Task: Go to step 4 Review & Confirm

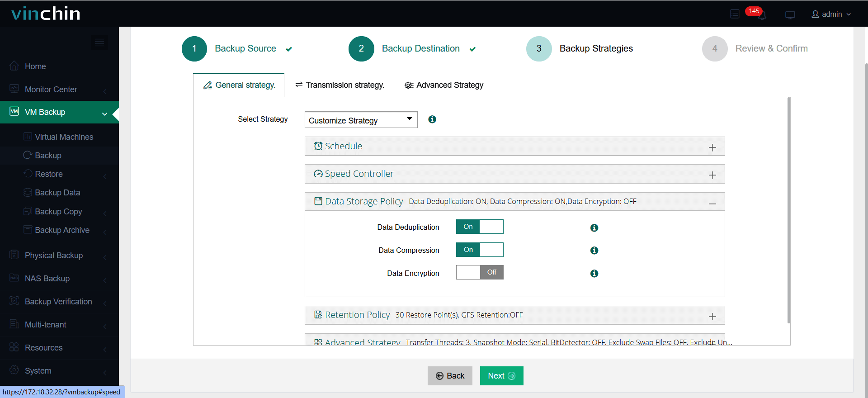Action: coord(755,48)
